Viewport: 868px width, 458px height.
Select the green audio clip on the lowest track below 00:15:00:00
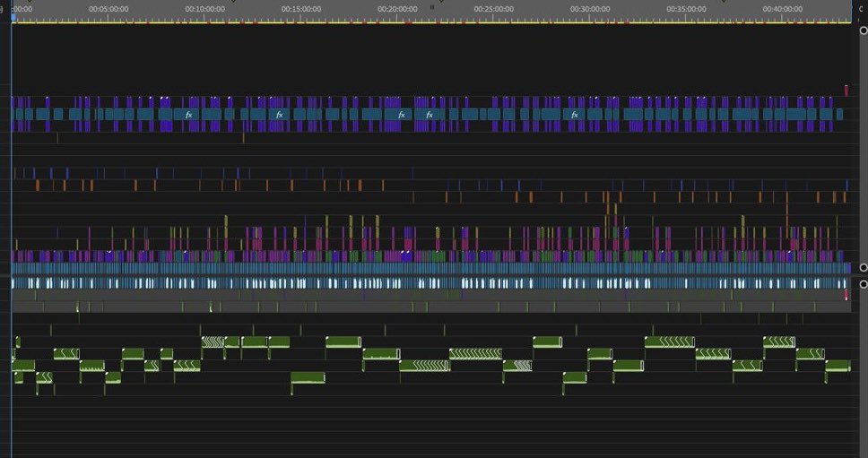(x=308, y=378)
